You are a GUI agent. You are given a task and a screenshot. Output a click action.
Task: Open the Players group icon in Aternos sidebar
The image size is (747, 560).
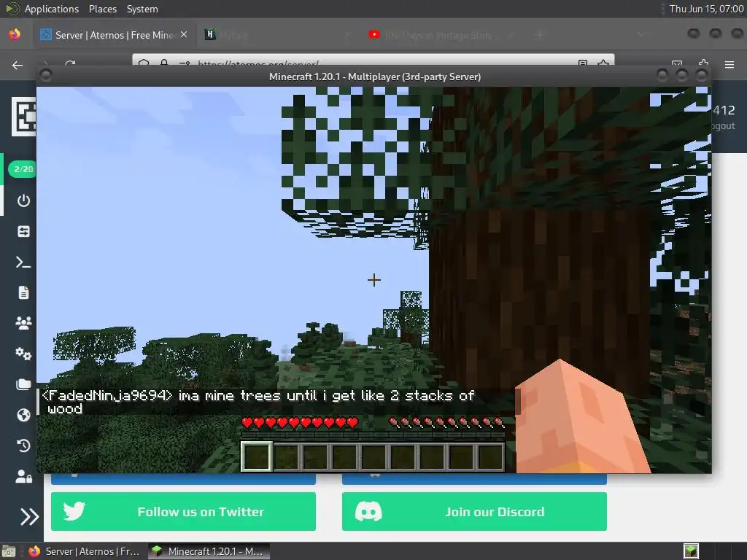(23, 323)
